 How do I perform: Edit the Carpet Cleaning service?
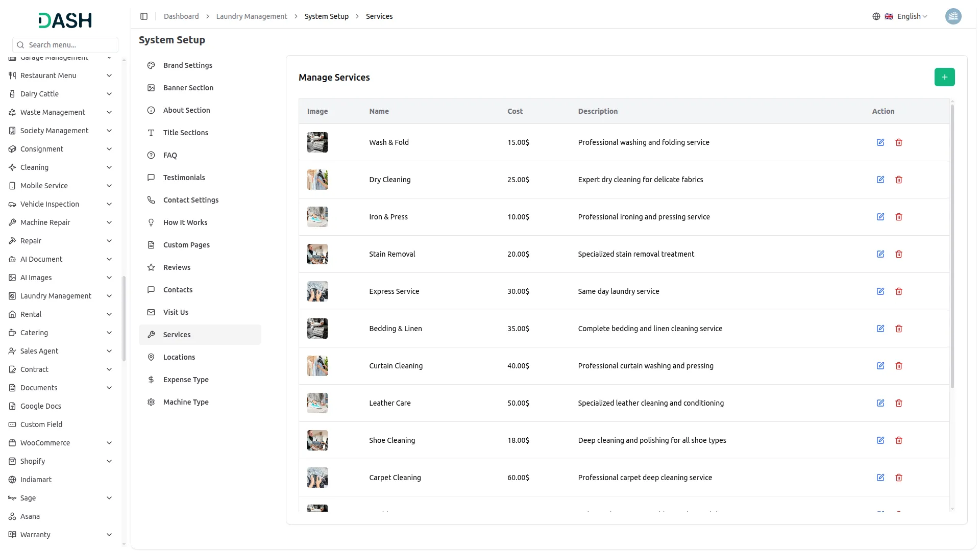tap(880, 478)
